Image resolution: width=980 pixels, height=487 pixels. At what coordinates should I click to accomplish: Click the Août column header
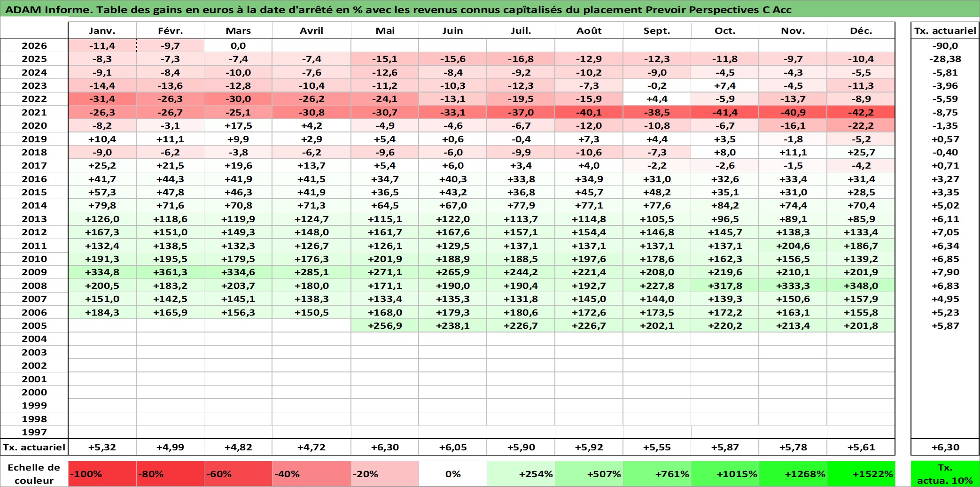(589, 31)
